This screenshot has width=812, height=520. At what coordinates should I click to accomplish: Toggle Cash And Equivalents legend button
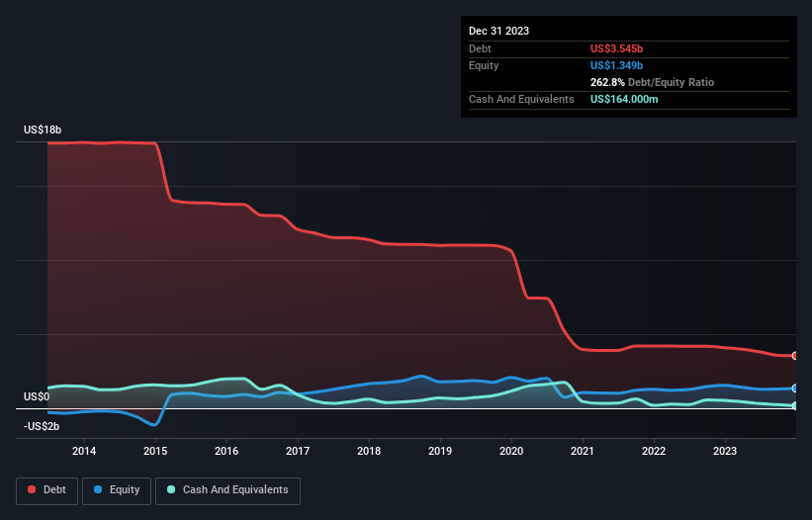pos(227,490)
